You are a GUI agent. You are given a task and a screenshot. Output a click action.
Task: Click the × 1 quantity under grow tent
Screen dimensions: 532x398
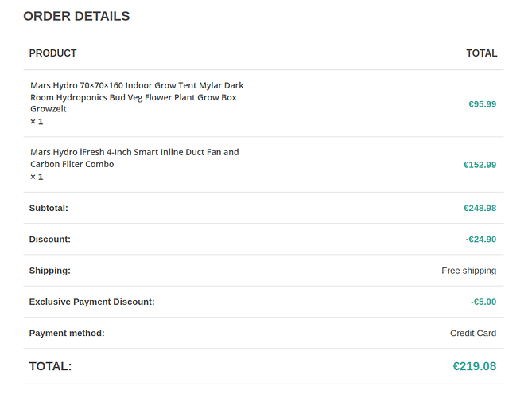click(x=37, y=122)
